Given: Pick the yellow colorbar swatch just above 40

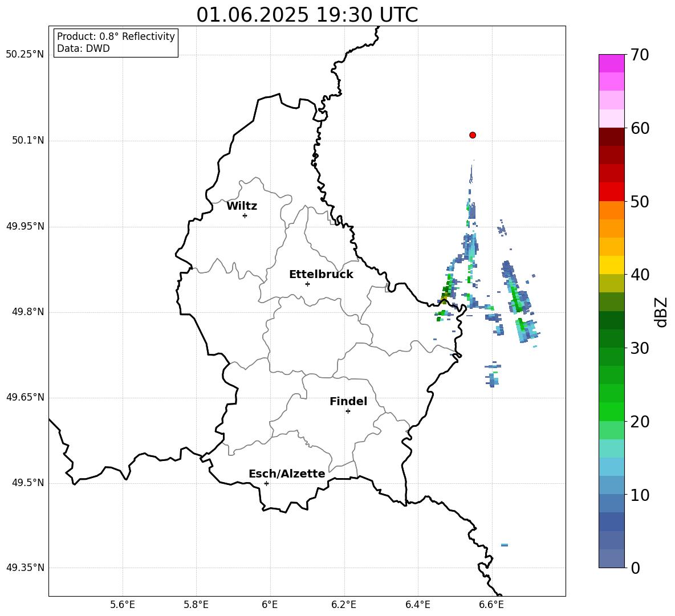Looking at the screenshot, I should point(611,265).
